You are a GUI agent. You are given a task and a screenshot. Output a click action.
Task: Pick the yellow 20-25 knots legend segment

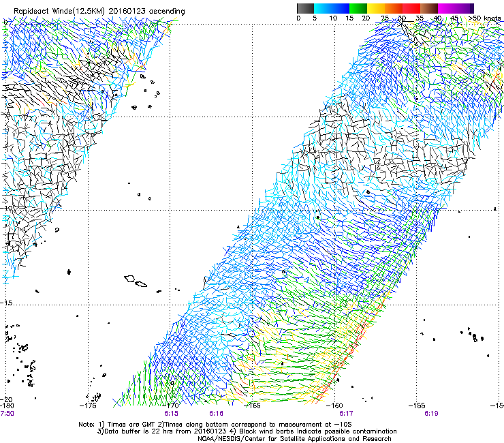[x=376, y=8]
